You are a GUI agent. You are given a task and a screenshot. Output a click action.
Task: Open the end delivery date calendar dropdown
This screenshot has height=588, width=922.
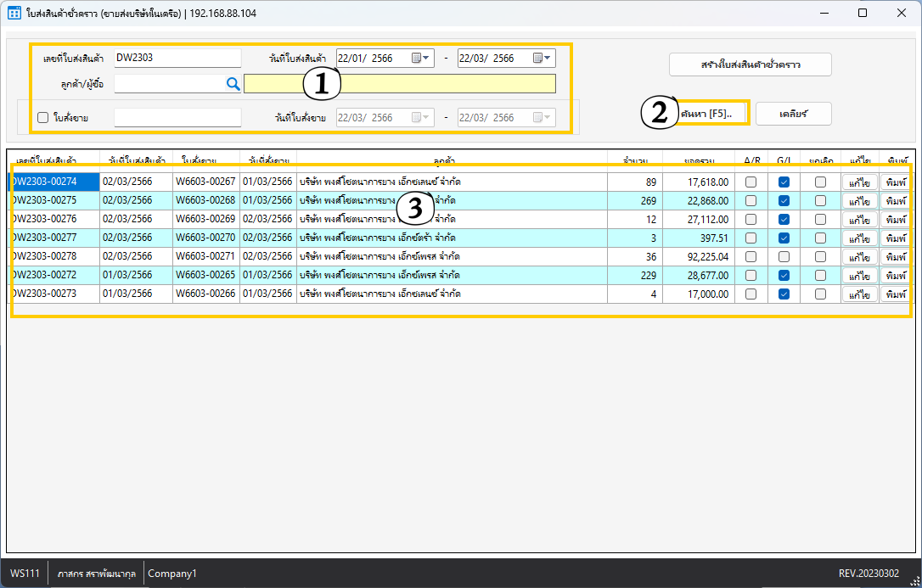[543, 59]
